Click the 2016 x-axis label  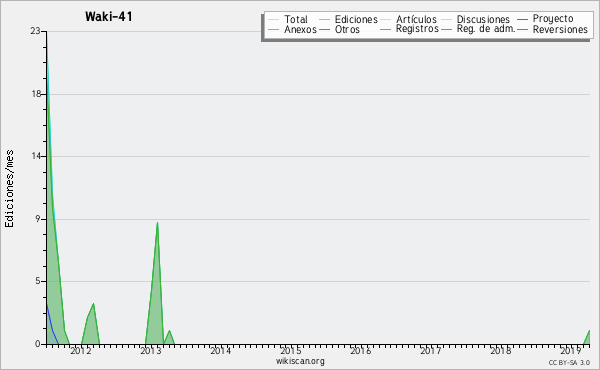(361, 351)
